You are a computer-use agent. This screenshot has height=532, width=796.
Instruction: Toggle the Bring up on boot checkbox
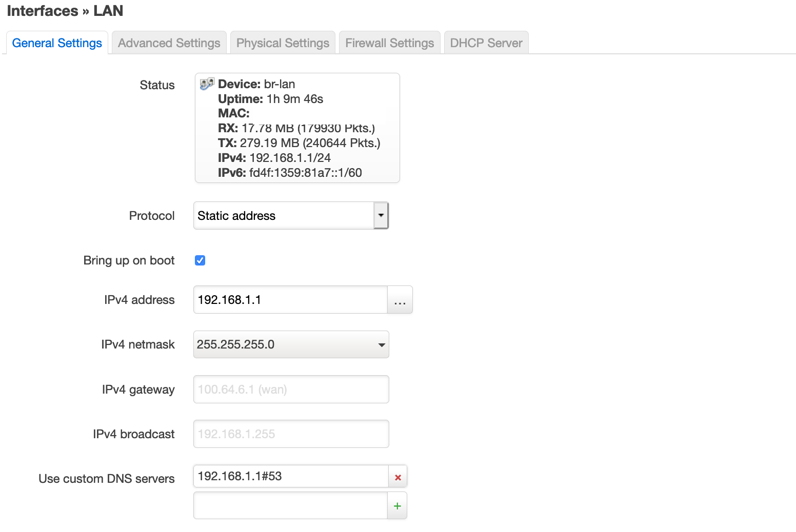click(200, 260)
